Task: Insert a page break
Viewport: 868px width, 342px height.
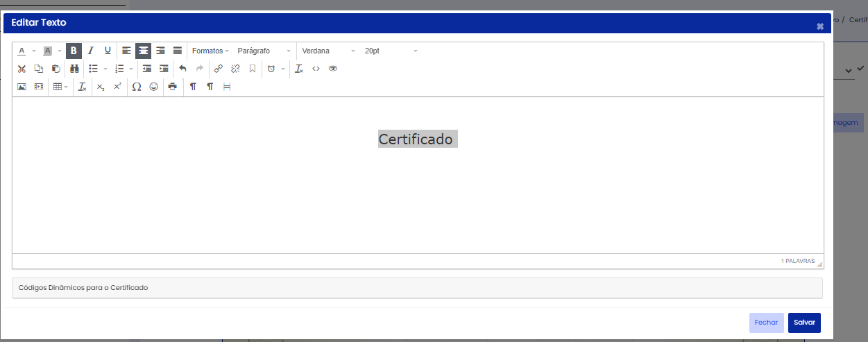Action: tap(226, 87)
